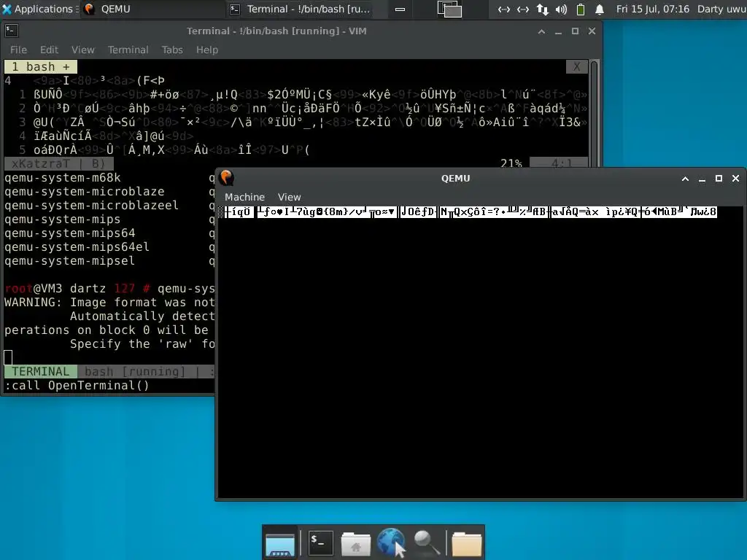Click inside the black QEMU display area
This screenshot has height=560, width=747.
(481, 352)
